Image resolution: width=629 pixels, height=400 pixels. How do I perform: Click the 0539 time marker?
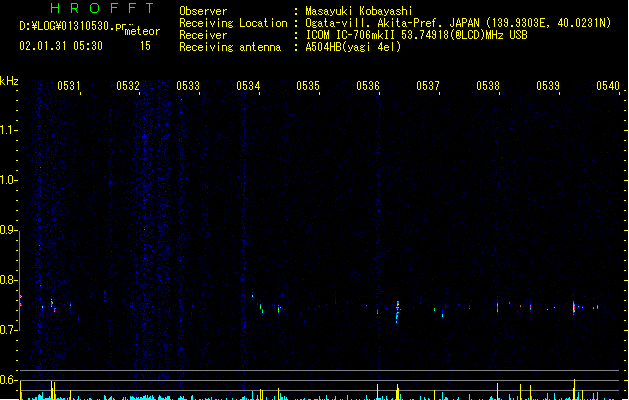tap(548, 85)
